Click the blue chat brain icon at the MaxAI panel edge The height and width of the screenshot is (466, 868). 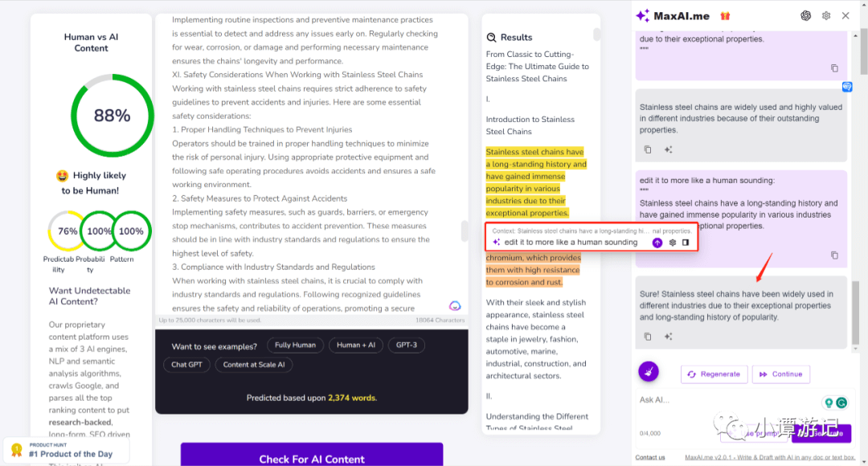tap(847, 87)
